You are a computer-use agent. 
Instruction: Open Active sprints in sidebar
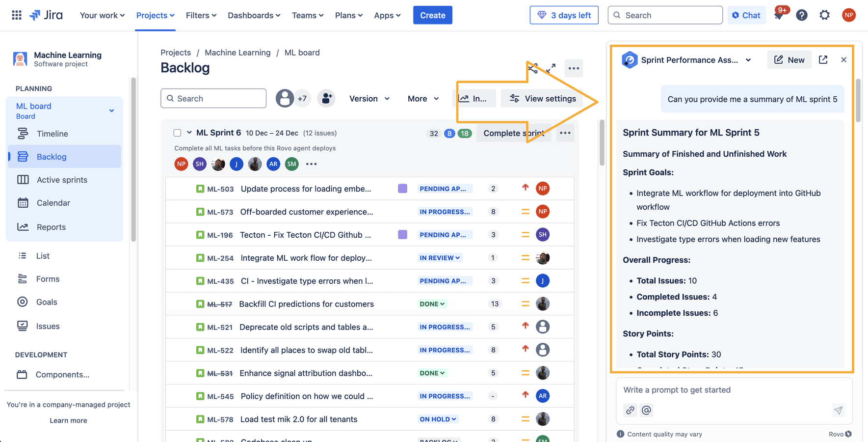coord(64,180)
